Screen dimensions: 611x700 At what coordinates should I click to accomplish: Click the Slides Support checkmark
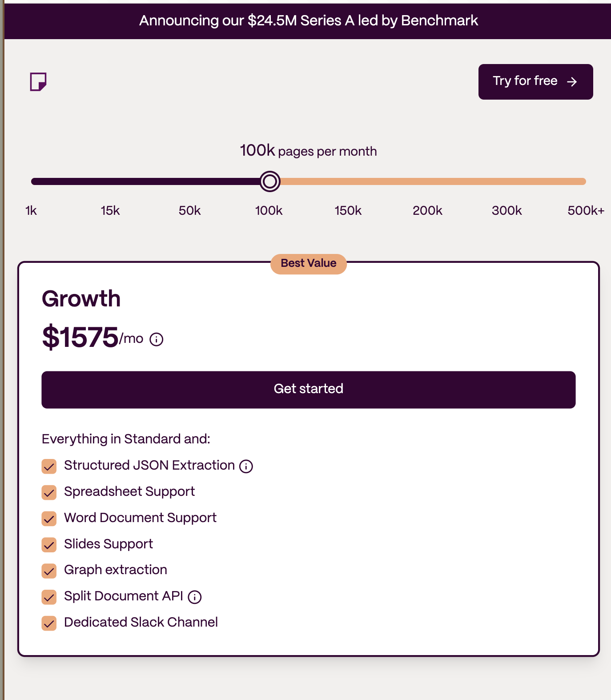[x=49, y=545]
